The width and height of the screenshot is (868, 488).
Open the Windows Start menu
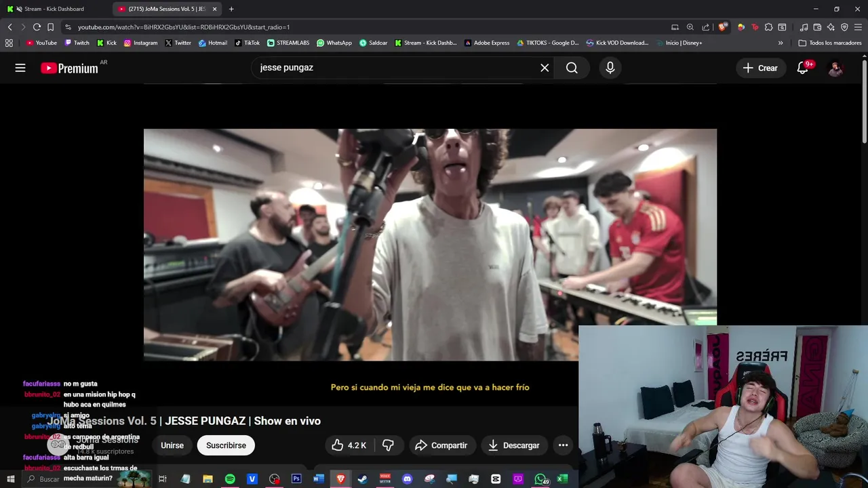click(x=10, y=479)
